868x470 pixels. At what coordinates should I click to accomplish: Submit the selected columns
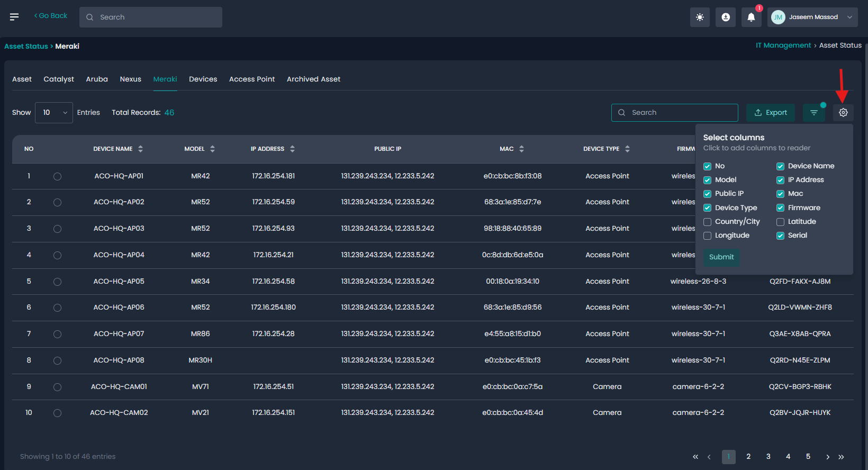[721, 257]
